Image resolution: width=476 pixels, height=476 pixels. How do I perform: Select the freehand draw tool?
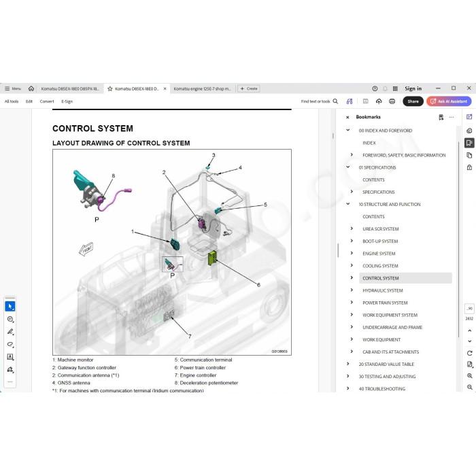(x=10, y=344)
